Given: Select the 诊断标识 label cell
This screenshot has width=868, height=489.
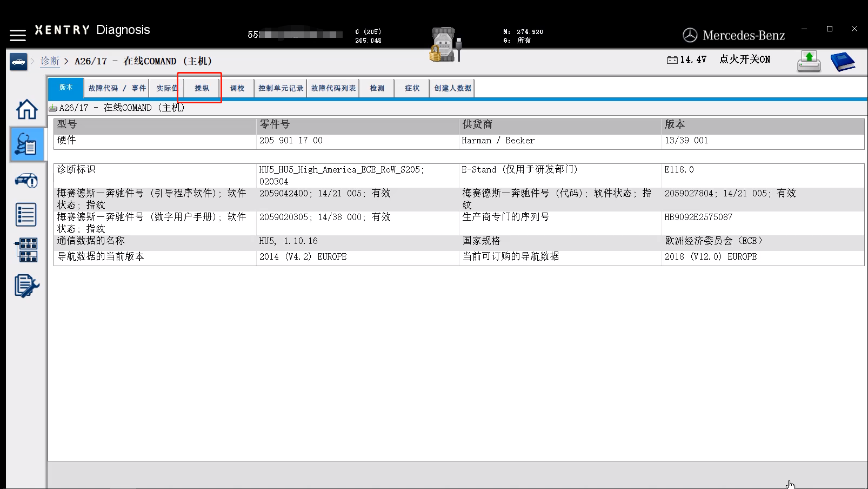Looking at the screenshot, I should pos(76,170).
